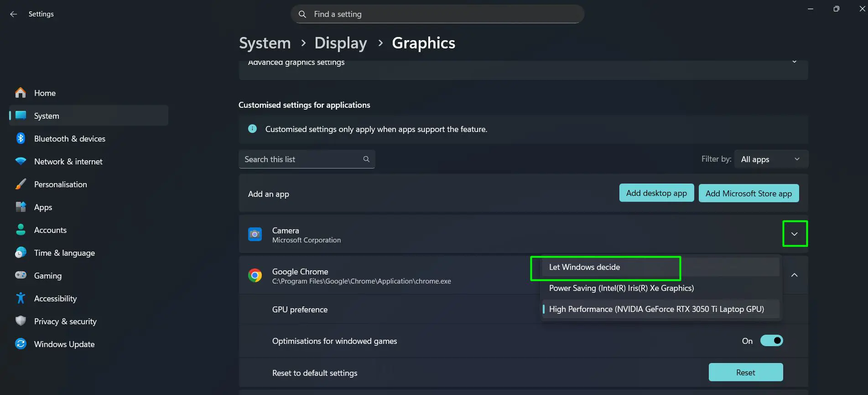Click the Camera app name
Viewport: 868px width, 395px height.
[x=286, y=231]
